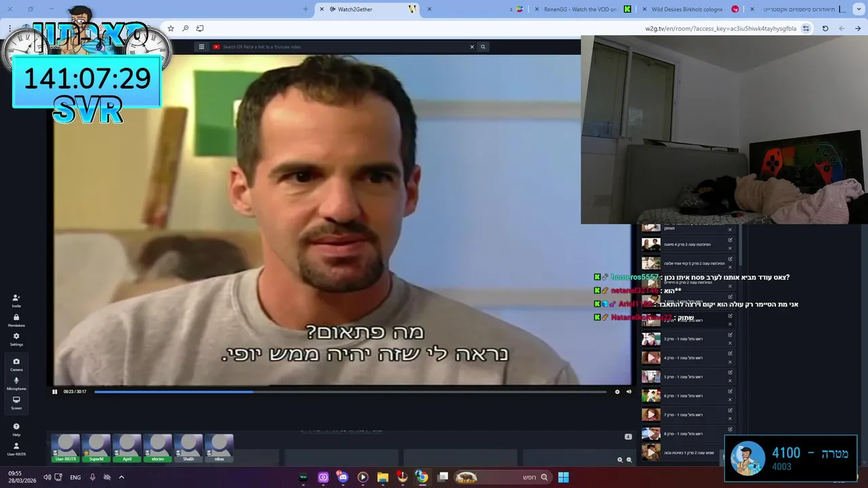Remove the playlist item for episode 5

[x=730, y=380]
